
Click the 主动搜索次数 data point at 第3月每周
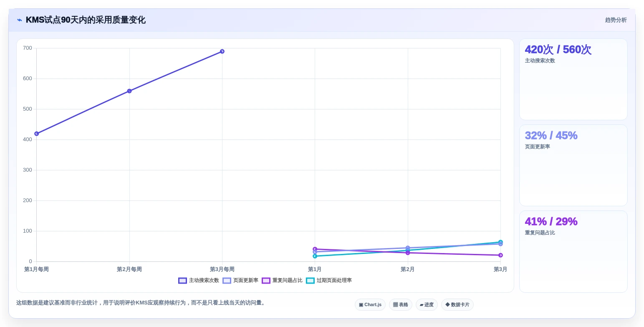click(x=222, y=51)
